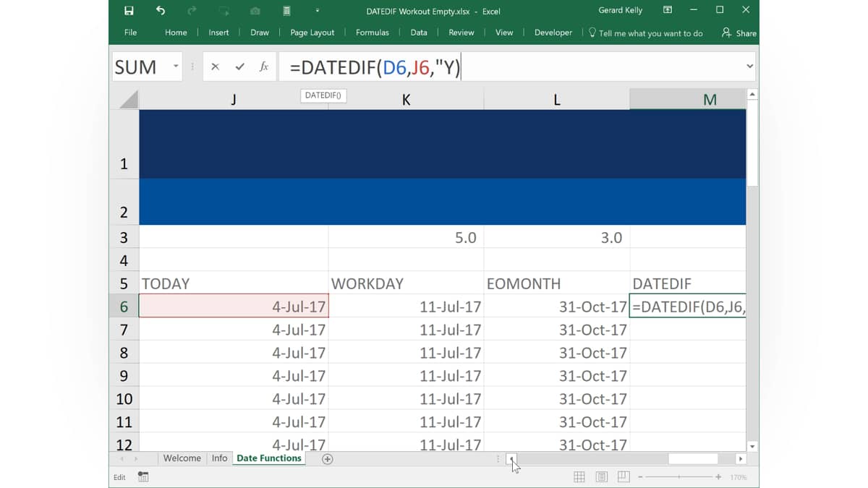The image size is (868, 488).
Task: Click the DATEDIF header cell
Action: (x=688, y=283)
